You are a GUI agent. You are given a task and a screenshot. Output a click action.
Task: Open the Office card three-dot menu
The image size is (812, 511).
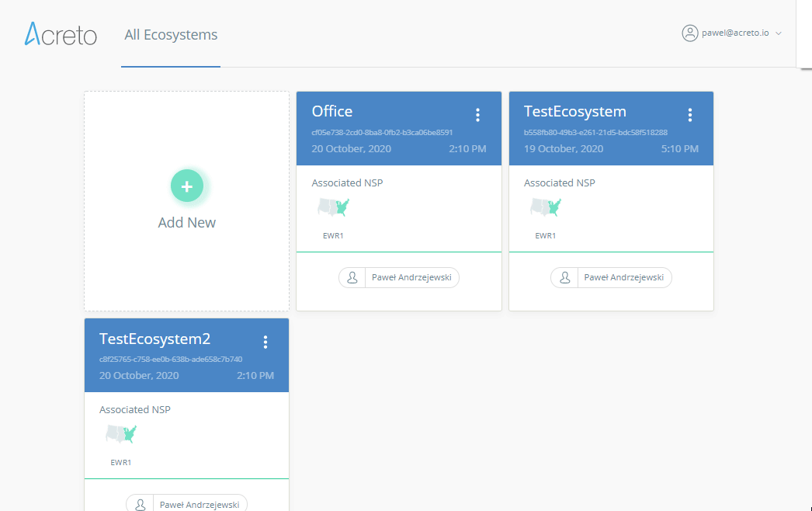pos(477,115)
